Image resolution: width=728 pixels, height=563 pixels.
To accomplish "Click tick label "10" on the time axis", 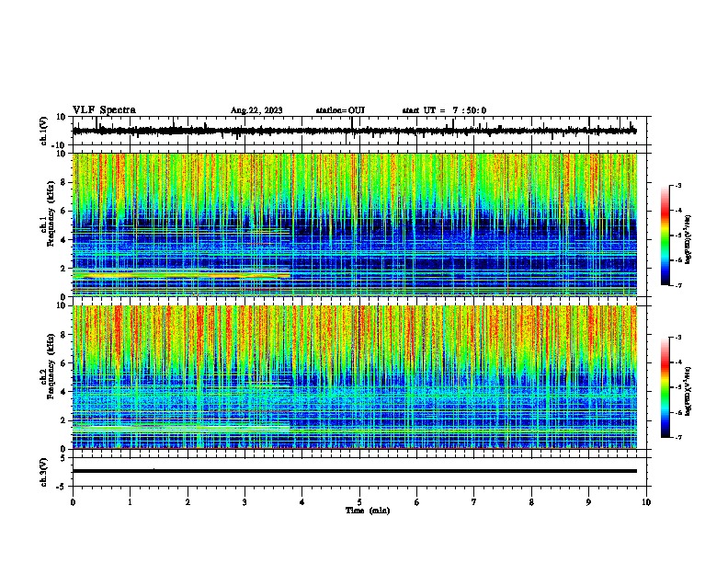I will click(646, 502).
